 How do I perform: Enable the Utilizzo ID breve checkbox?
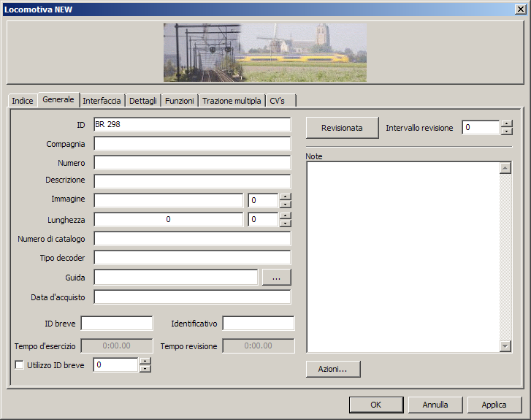coord(20,364)
